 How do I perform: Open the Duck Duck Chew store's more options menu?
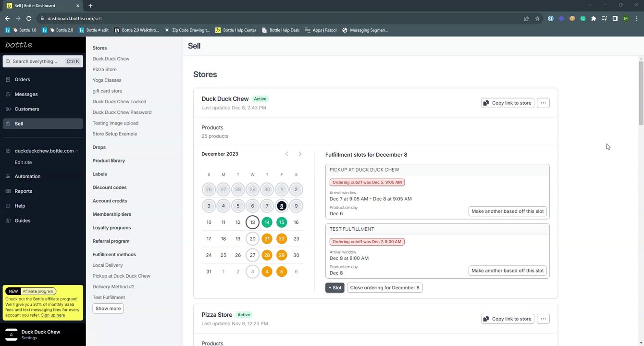543,103
